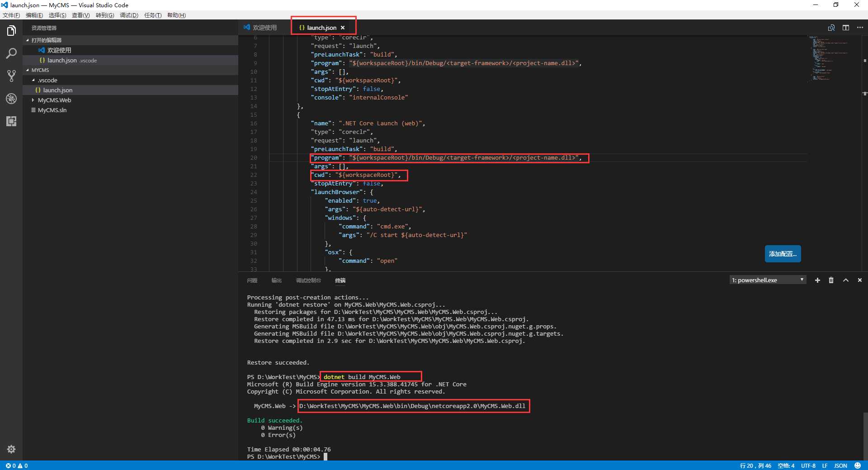868x470 pixels.
Task: Click the 添加配置... button
Action: pyautogui.click(x=783, y=254)
